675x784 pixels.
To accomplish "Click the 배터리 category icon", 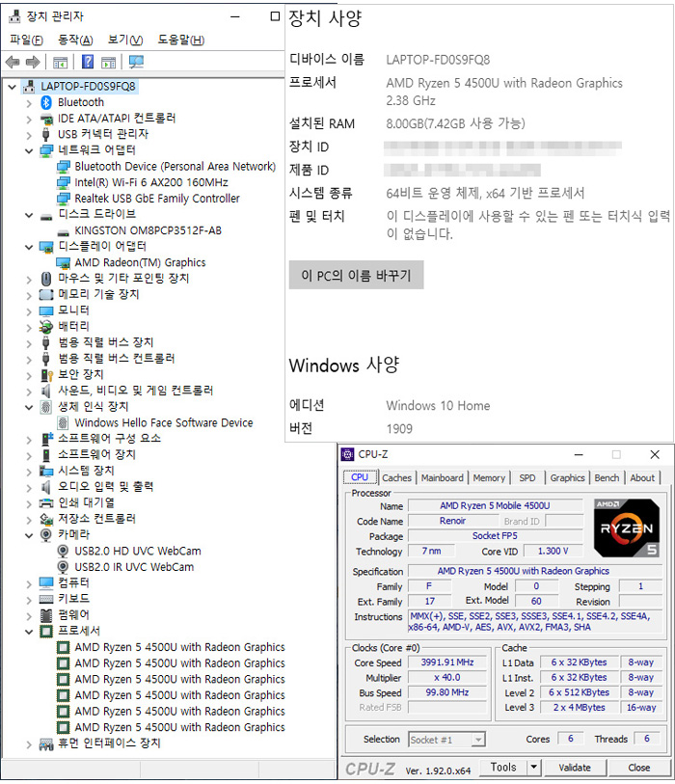I will [x=46, y=327].
